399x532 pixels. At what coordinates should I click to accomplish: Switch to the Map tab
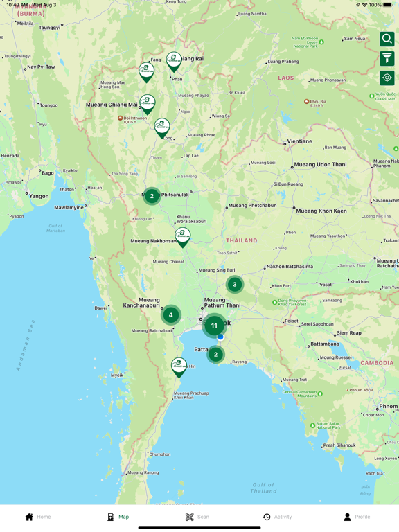[118, 517]
